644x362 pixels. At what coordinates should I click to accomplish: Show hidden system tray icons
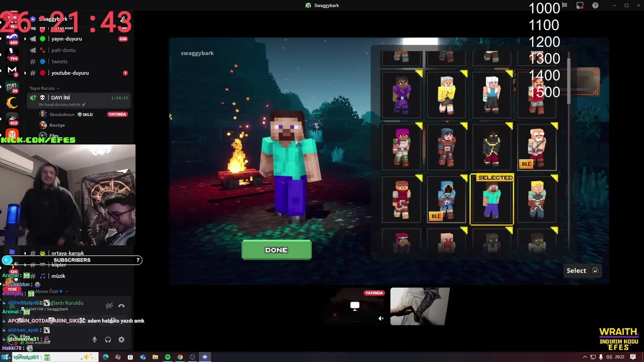[x=585, y=357]
